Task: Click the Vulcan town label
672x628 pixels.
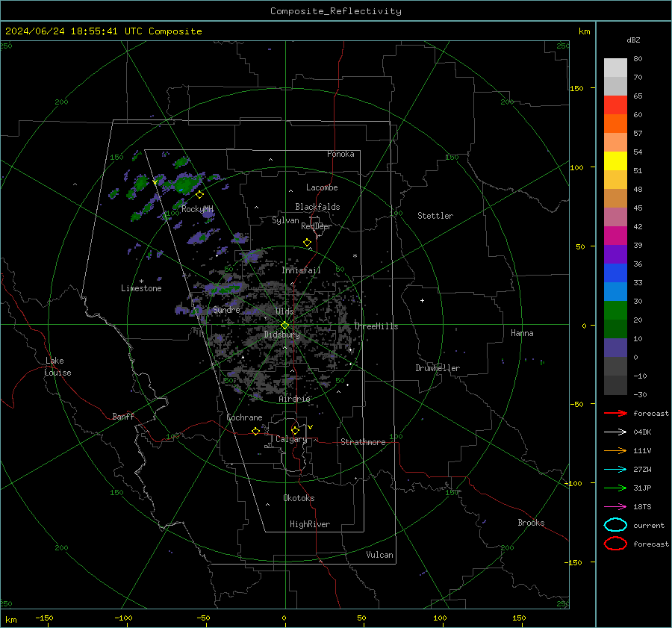Action: point(379,555)
